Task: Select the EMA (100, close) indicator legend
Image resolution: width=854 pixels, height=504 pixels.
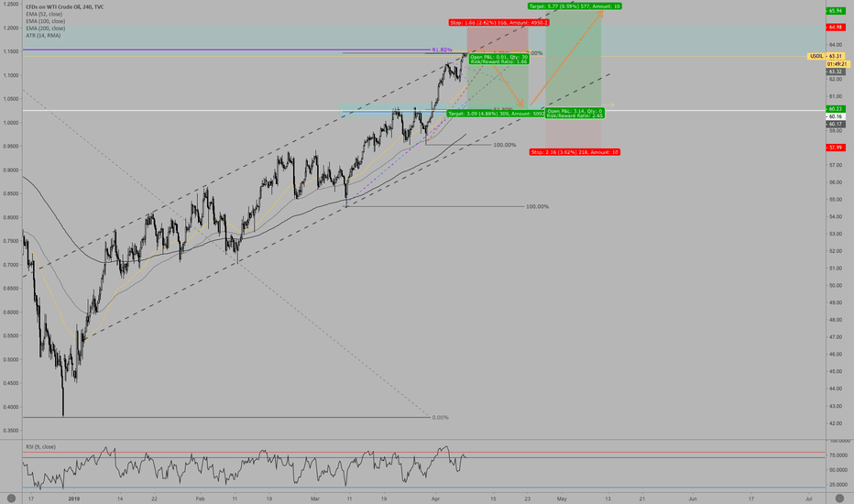Action: click(45, 21)
